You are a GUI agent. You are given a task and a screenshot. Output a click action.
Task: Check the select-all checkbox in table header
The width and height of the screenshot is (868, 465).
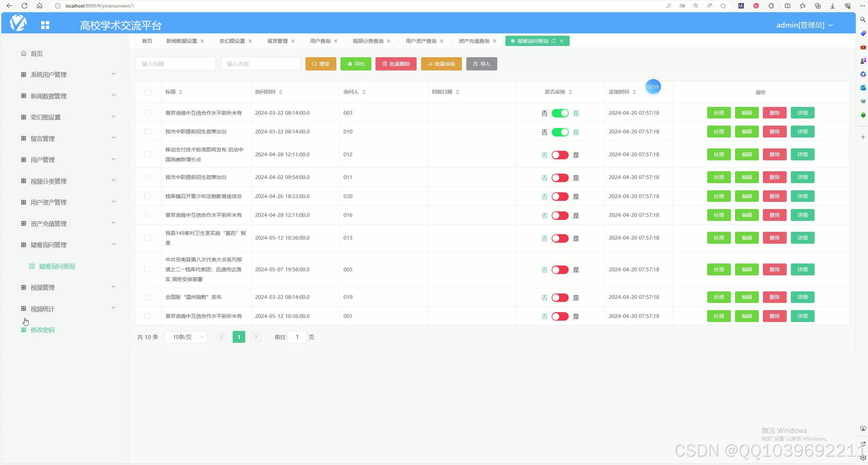pos(148,92)
